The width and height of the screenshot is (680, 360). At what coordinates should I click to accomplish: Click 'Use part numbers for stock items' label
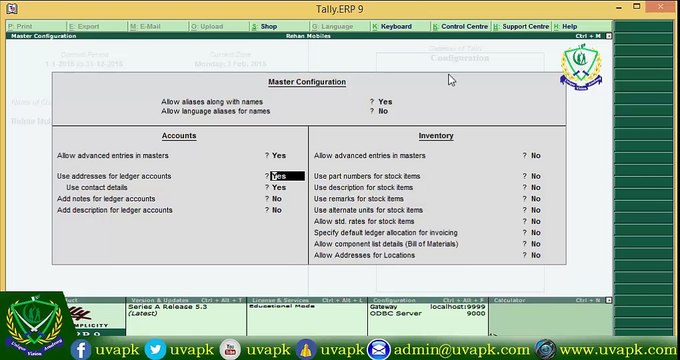[367, 177]
